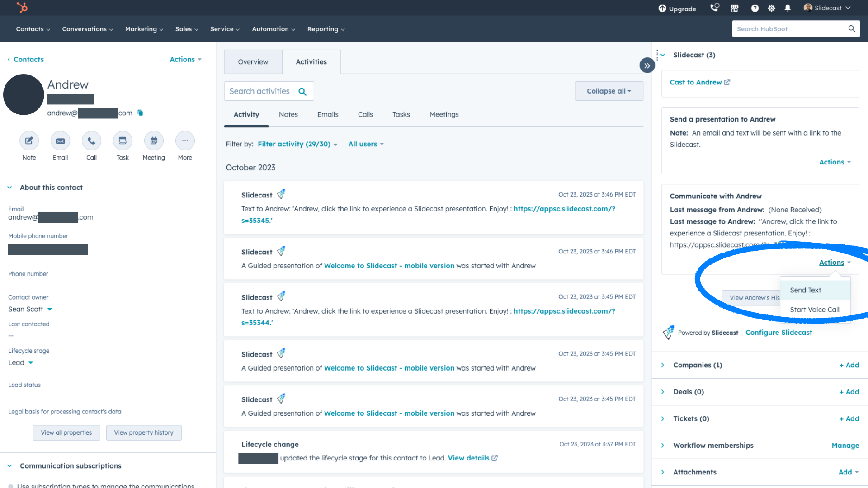Open the settings gear
Screen dimensions: 868x488
[x=771, y=8]
